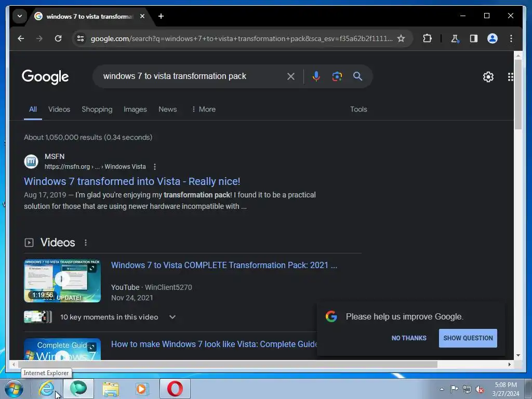
Task: Switch to the Shopping tab
Action: click(97, 109)
